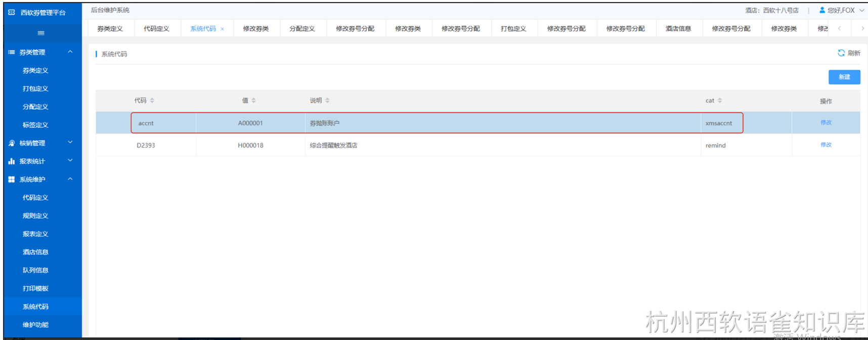Viewport: 868px width, 340px height.
Task: Click the blue 新建 button
Action: 844,77
